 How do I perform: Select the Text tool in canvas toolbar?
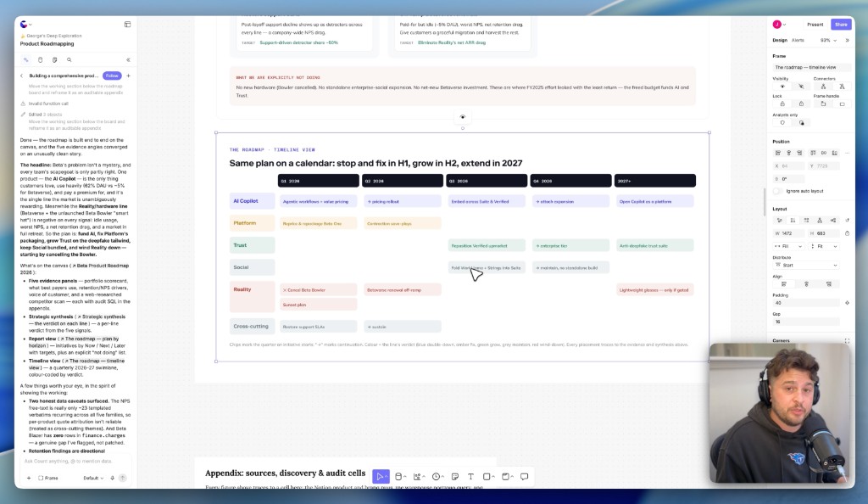tap(470, 476)
